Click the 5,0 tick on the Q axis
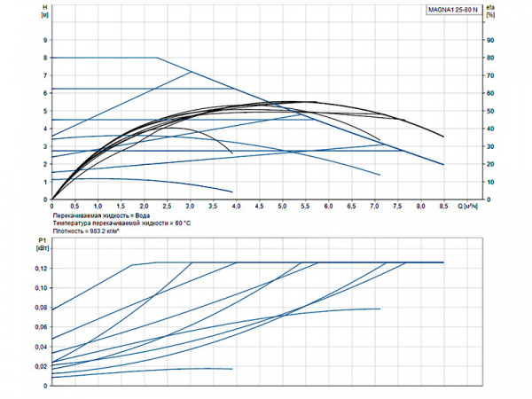The width and height of the screenshot is (532, 399). [x=282, y=207]
